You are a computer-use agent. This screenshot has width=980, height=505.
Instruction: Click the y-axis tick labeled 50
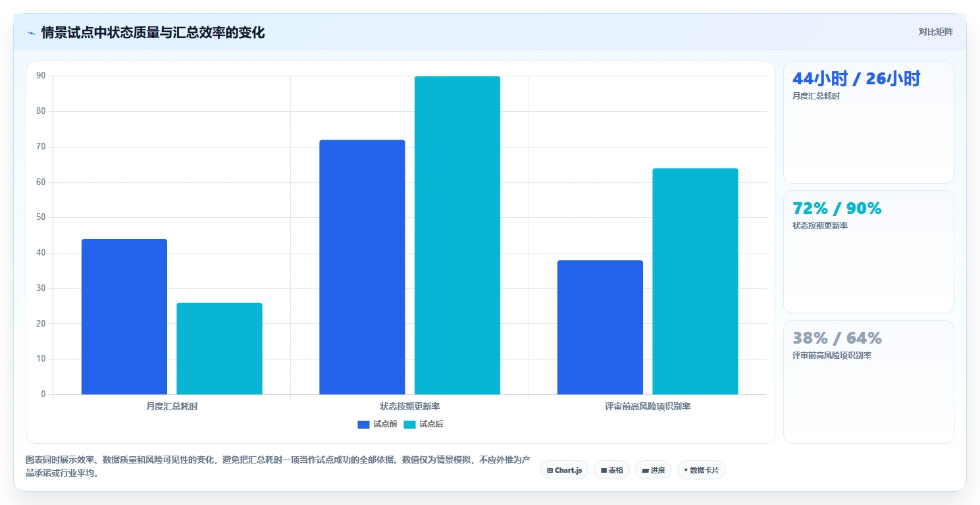pyautogui.click(x=41, y=217)
